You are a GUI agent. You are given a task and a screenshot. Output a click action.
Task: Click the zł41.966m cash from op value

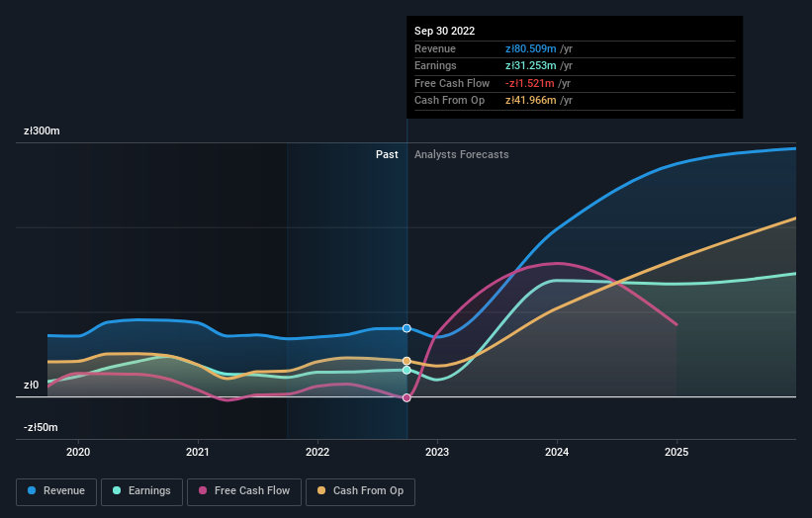coord(531,101)
